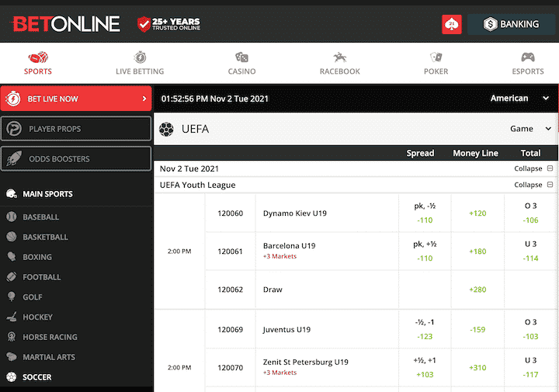The width and height of the screenshot is (559, 392).
Task: Pick the Under 3 total at -114
Action: click(530, 252)
